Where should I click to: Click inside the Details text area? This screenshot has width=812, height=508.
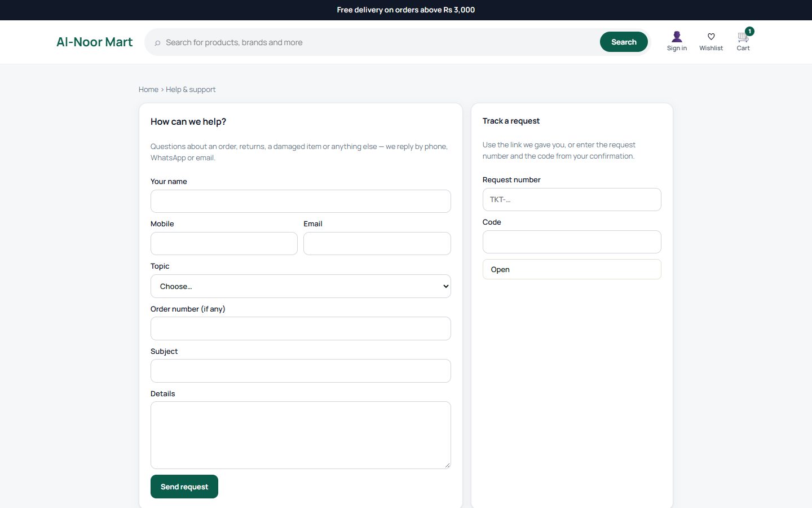301,435
